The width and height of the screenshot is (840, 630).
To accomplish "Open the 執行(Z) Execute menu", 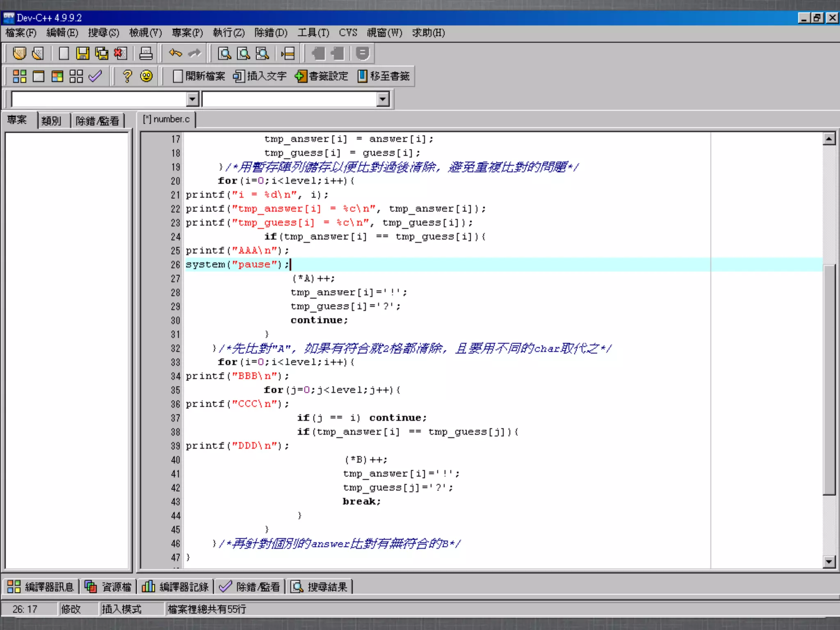I will pos(228,32).
